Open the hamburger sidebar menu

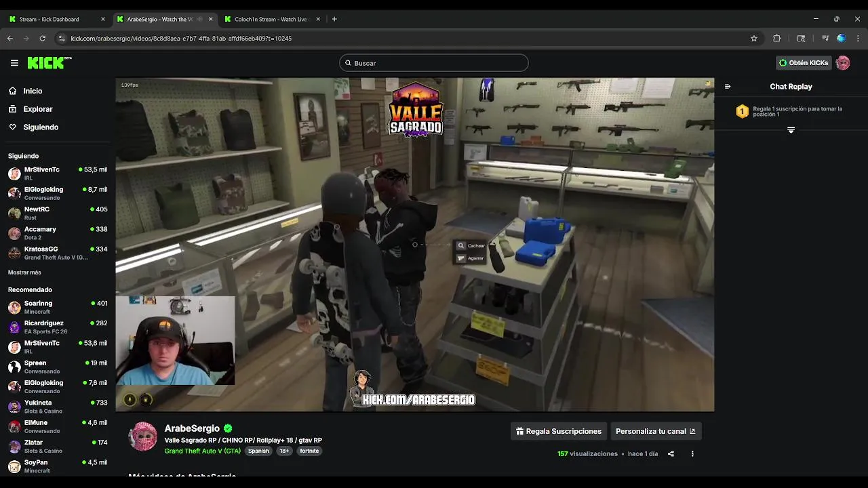[14, 63]
